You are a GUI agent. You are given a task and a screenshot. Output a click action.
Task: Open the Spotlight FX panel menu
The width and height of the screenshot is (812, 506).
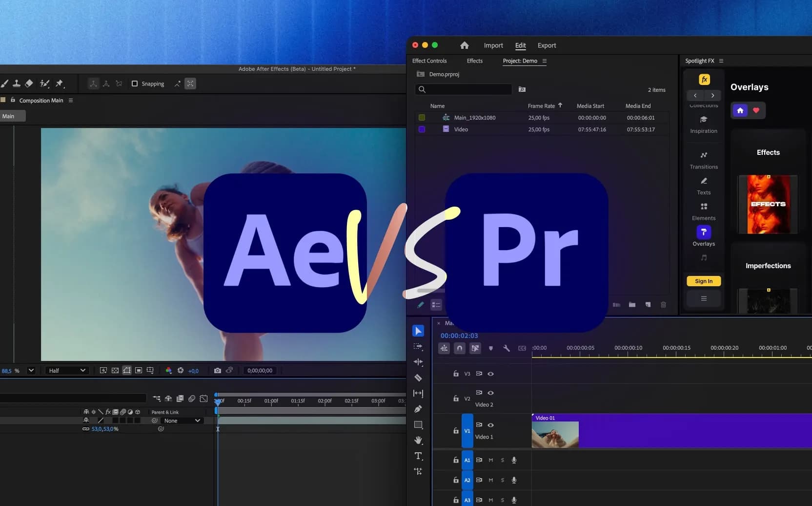point(721,61)
